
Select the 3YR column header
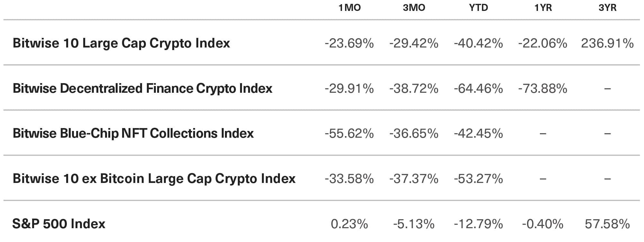tap(607, 7)
